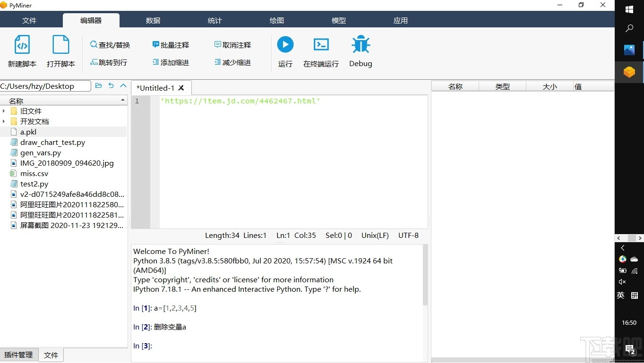Collapse the file browser with the chevron
Screen dimensions: 644x363
123,85
